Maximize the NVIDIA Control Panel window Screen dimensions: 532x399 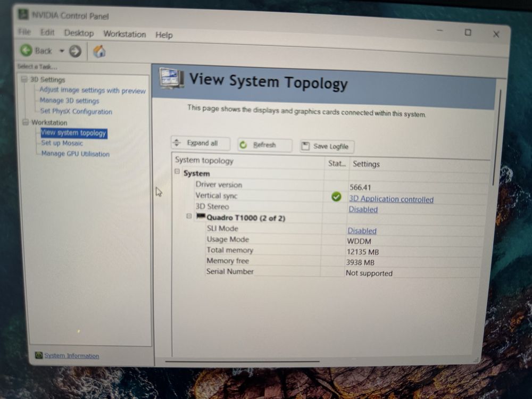(468, 32)
